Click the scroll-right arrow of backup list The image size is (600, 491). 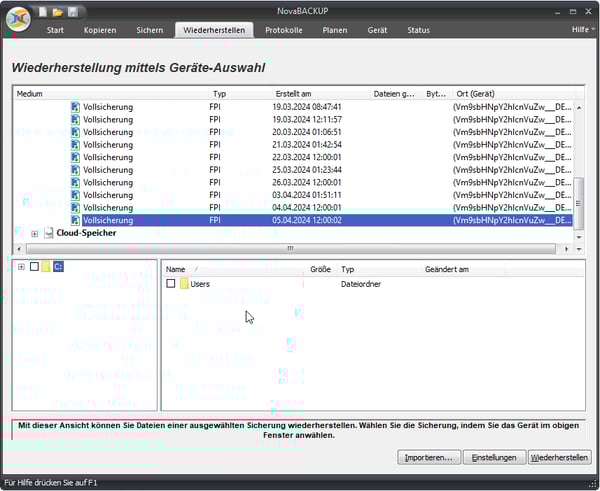point(566,249)
